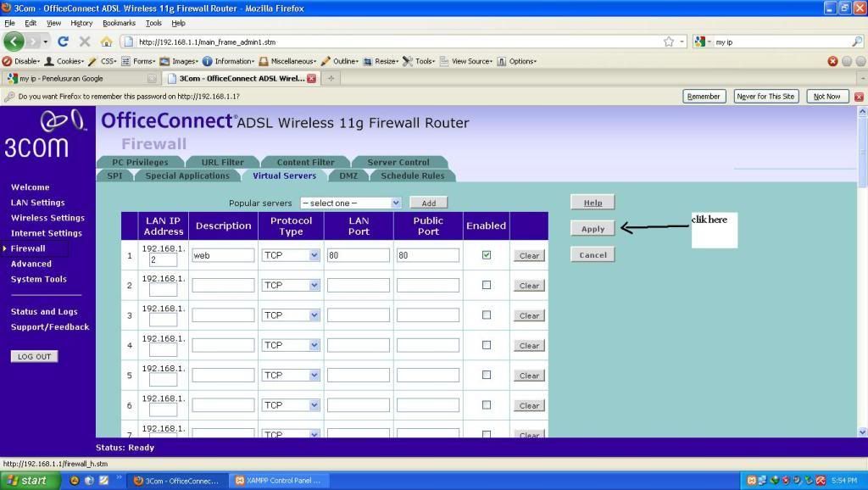The width and height of the screenshot is (868, 490).
Task: Enable the virtual server in row 2
Action: pyautogui.click(x=487, y=285)
